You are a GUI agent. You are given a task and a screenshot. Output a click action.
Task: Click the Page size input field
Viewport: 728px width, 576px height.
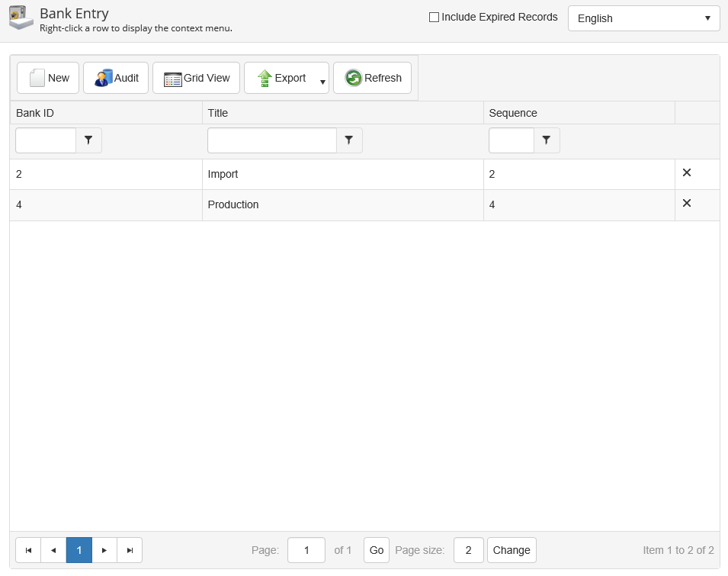point(468,550)
